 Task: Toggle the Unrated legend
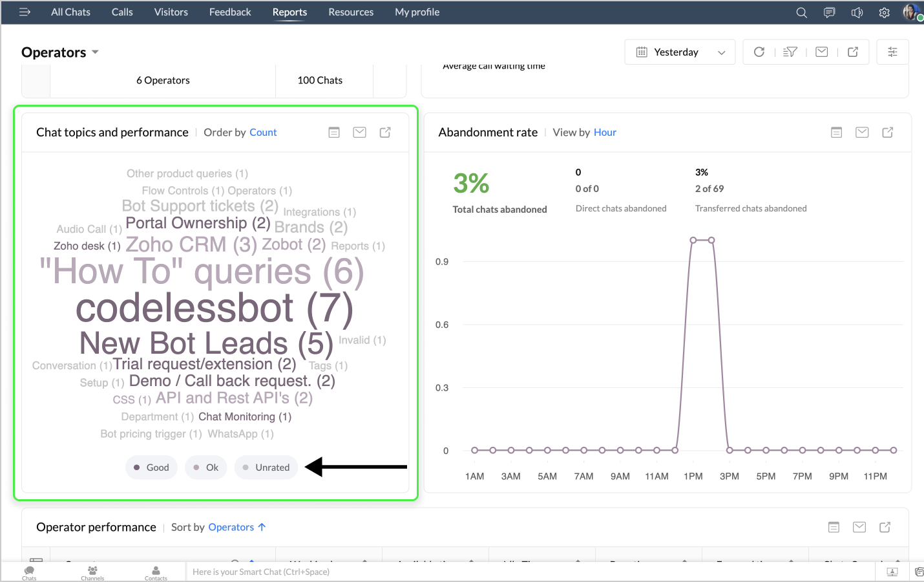point(266,468)
